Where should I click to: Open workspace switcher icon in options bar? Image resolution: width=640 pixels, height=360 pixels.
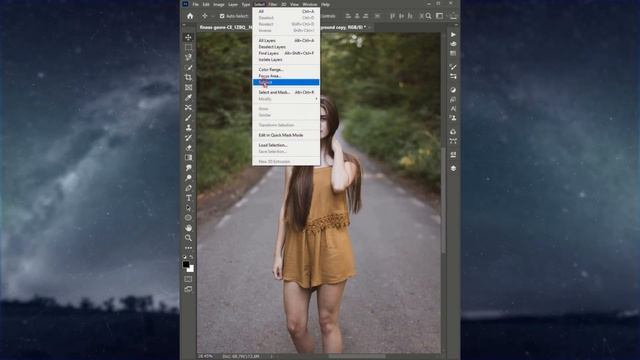point(440,16)
